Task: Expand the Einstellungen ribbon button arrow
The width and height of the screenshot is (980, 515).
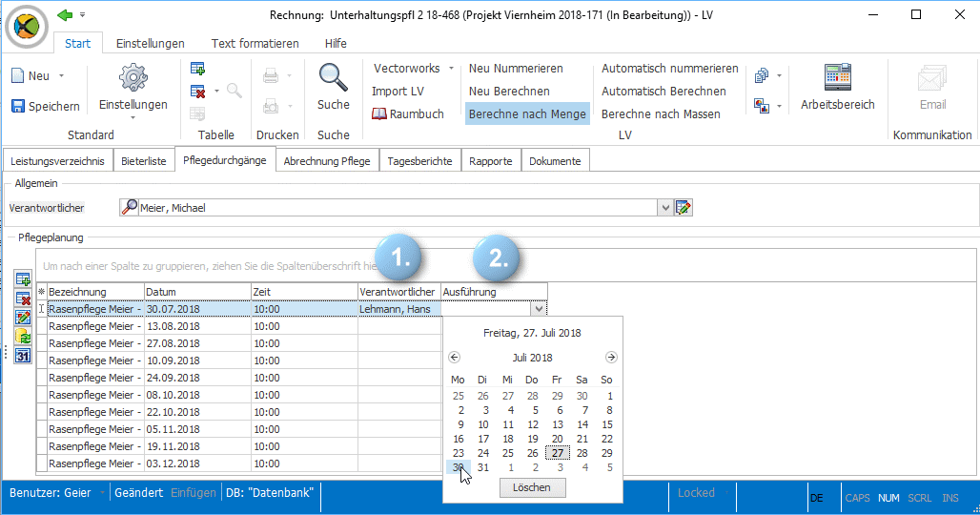Action: pyautogui.click(x=133, y=118)
